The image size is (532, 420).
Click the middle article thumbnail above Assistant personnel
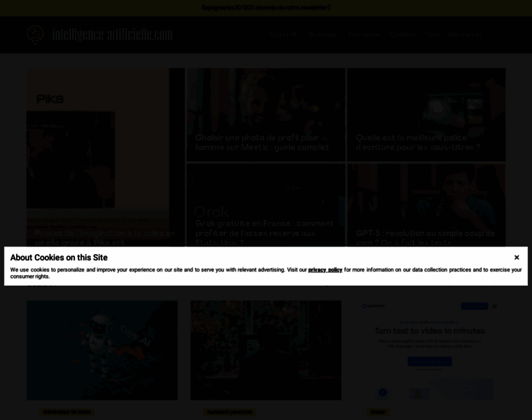pyautogui.click(x=266, y=350)
